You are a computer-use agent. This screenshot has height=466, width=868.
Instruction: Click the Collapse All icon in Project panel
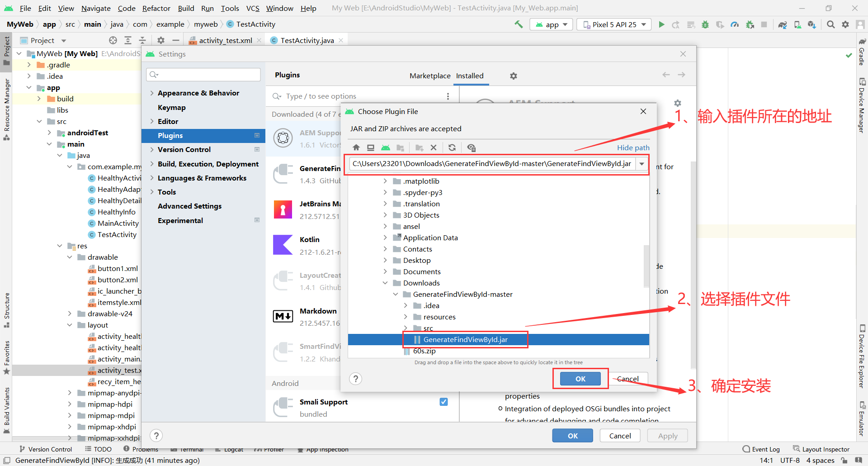point(142,40)
